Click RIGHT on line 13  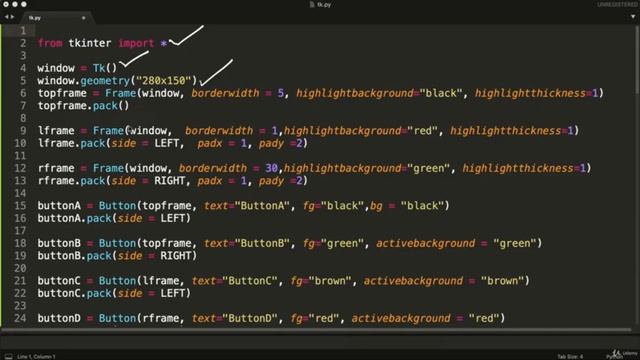[x=169, y=181]
